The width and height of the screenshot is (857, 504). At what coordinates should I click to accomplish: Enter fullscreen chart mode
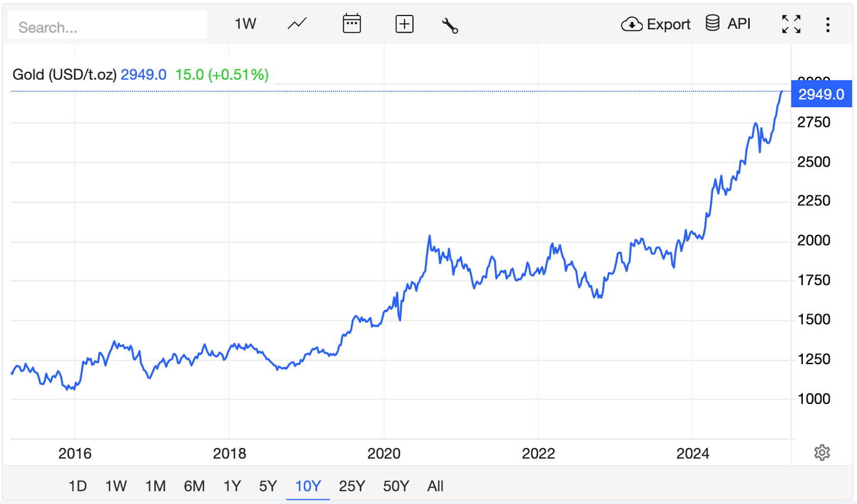point(791,24)
